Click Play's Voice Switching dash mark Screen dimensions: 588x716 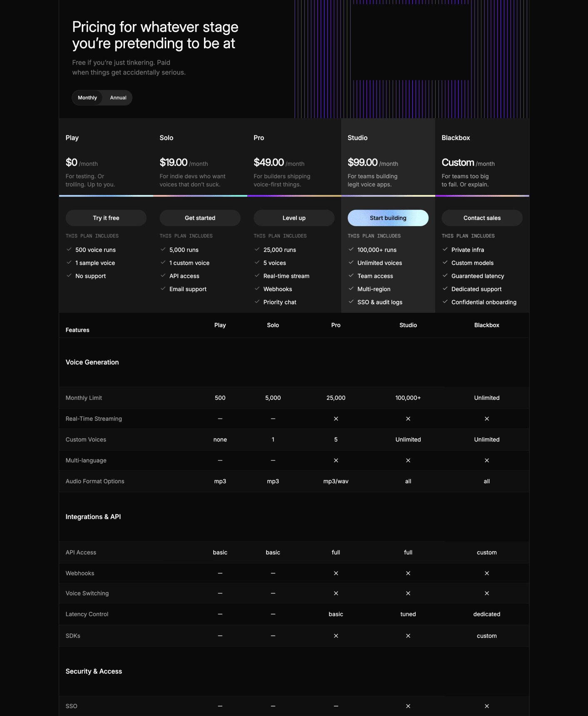[x=220, y=593]
